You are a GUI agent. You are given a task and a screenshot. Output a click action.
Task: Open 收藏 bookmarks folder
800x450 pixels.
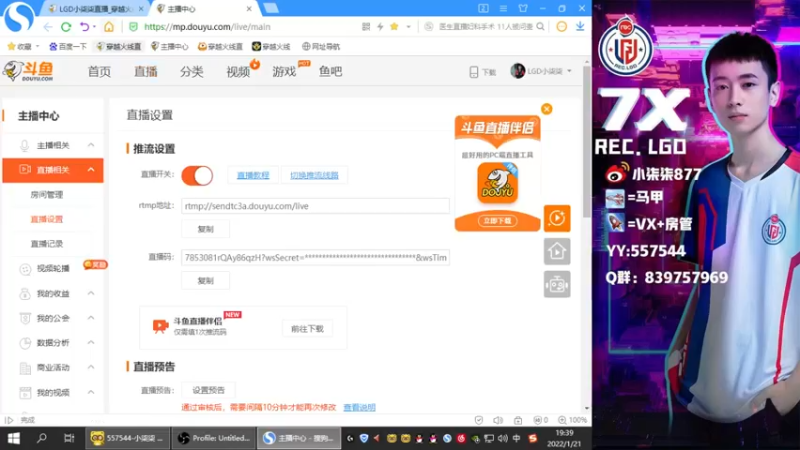point(23,46)
